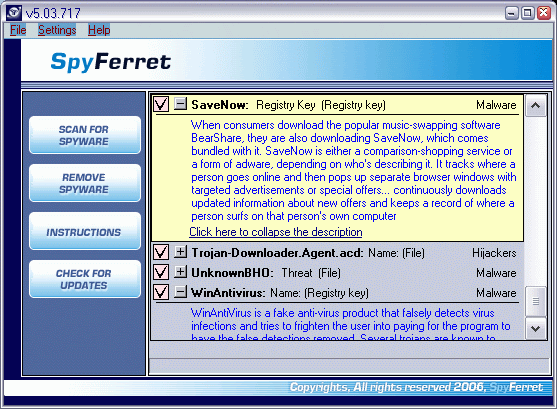Click Check For Updates button
557x409 pixels.
[85, 279]
